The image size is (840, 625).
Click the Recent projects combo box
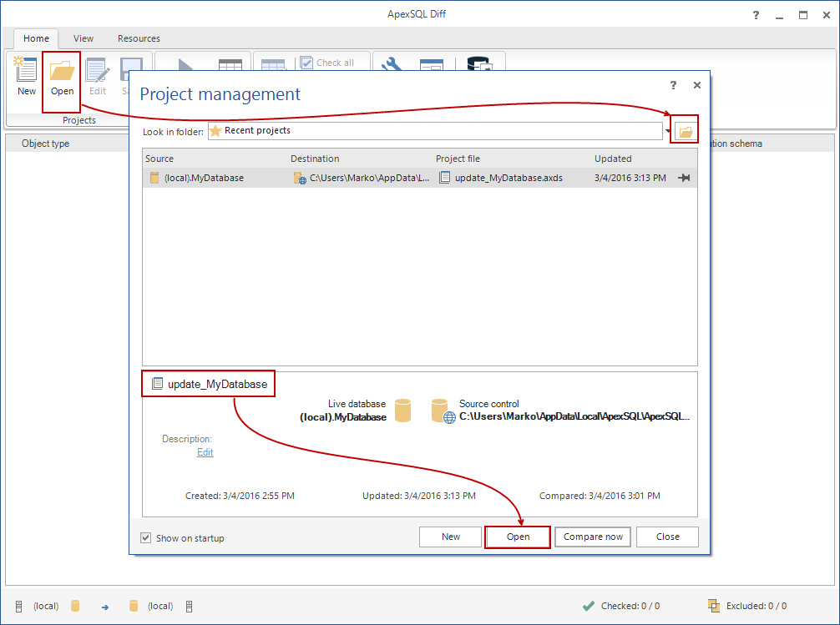click(x=435, y=131)
